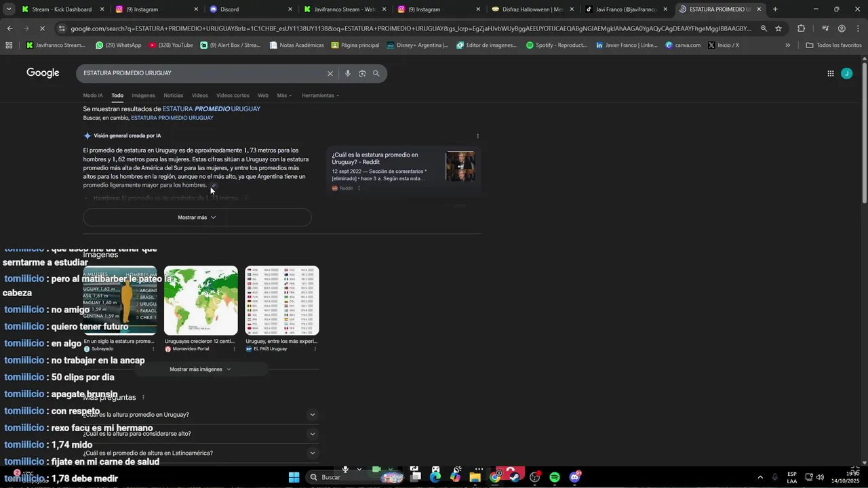Show hidden system tray icons
Viewport: 868px width, 488px height.
point(759,477)
